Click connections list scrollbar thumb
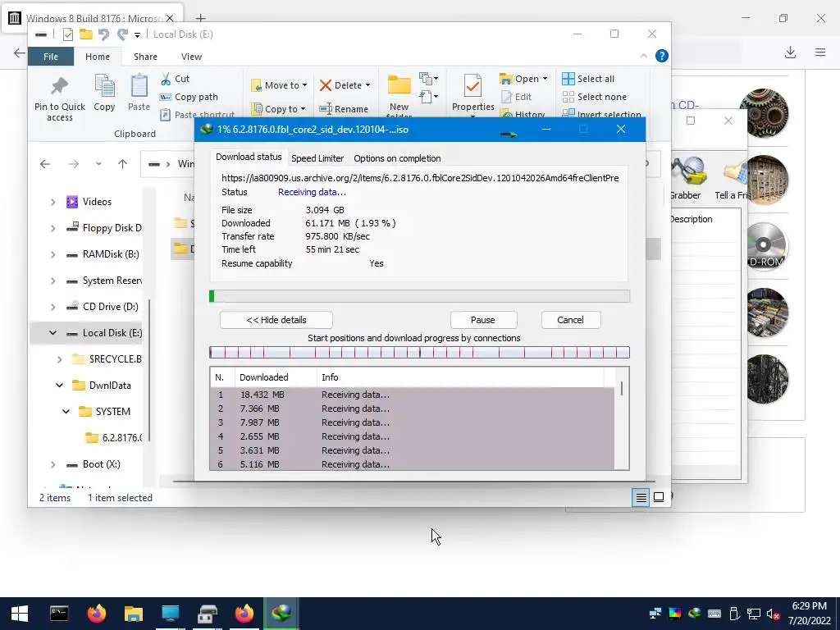 (x=622, y=388)
